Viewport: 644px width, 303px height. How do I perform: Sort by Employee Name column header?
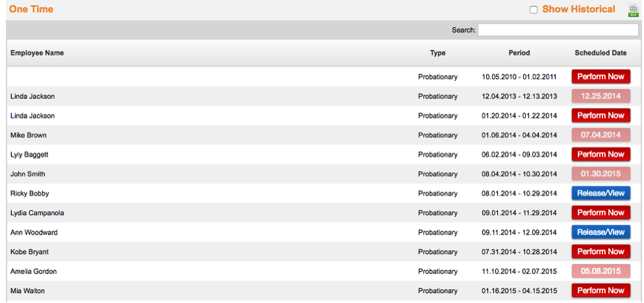tap(37, 53)
